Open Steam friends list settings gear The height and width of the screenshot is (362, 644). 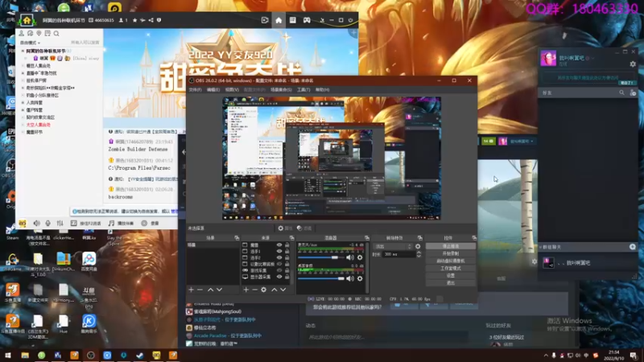633,64
